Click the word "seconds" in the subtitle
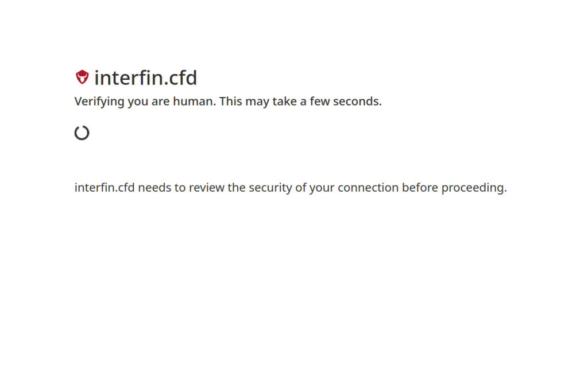The image size is (588, 392). pyautogui.click(x=357, y=102)
